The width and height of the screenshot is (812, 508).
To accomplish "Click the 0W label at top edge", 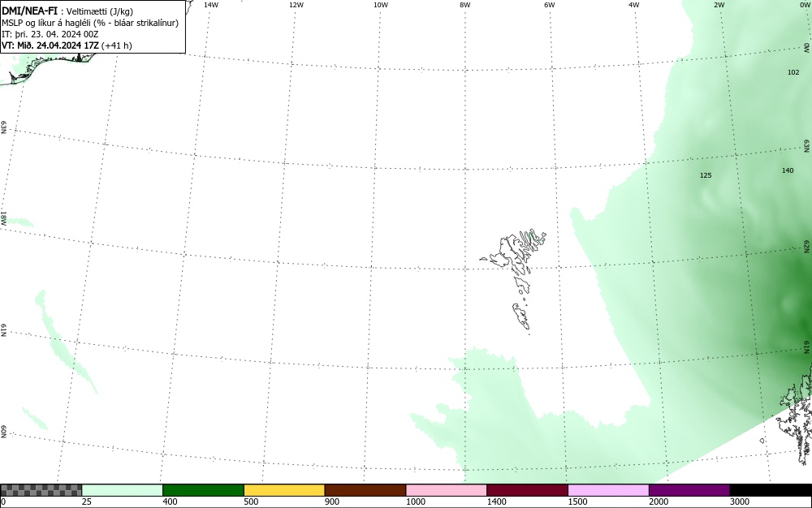I will click(804, 5).
